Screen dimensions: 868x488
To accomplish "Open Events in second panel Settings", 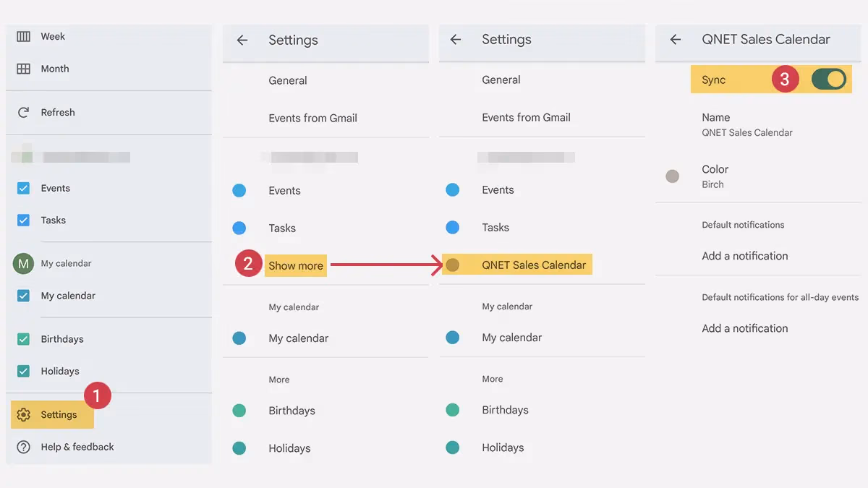I will point(284,191).
